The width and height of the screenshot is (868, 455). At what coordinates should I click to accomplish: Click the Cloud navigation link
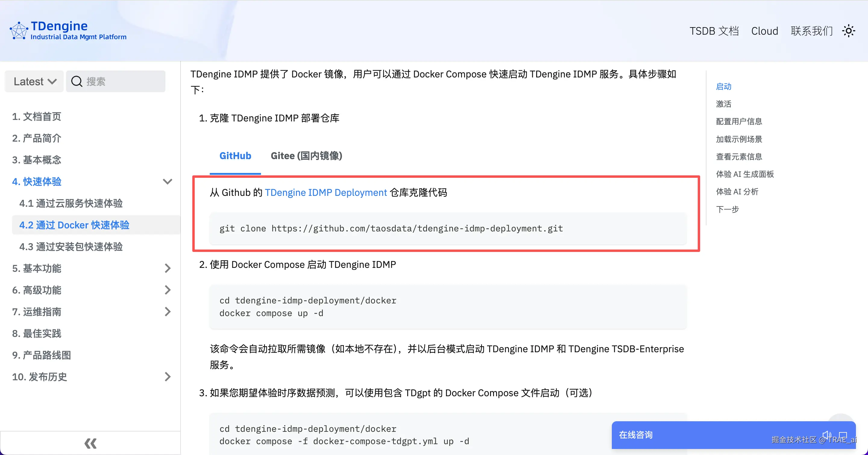pos(764,31)
